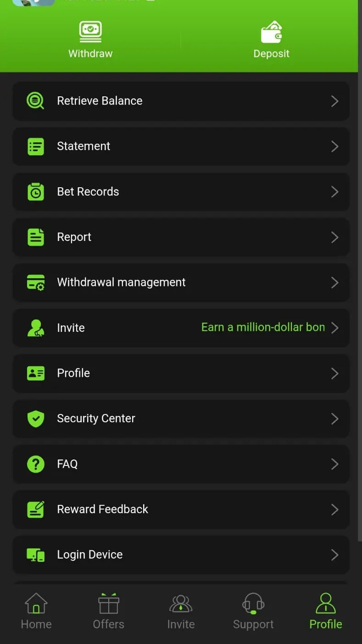Viewport: 362px width, 644px height.
Task: Click the Login Device icon
Action: click(35, 554)
